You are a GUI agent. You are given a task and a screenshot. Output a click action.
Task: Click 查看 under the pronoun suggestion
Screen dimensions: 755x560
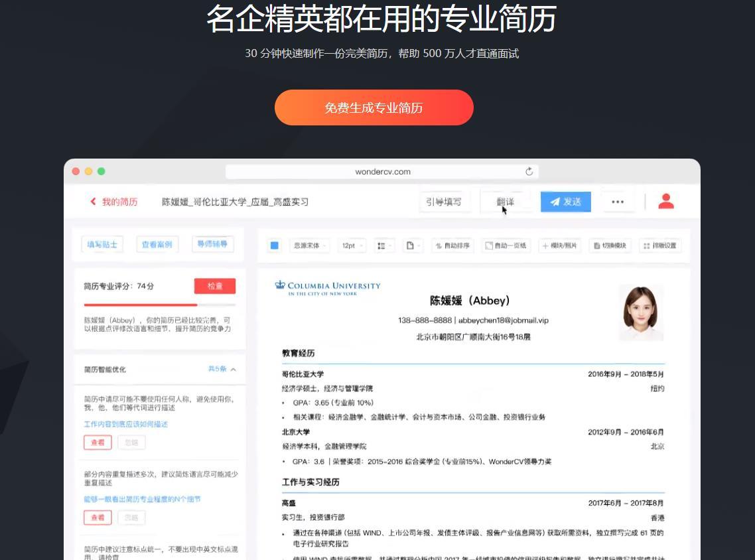click(98, 443)
